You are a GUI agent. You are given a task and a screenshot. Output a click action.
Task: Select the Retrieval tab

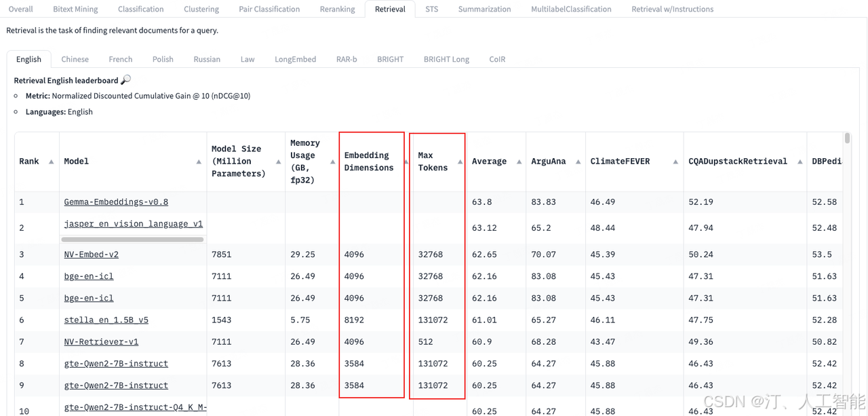[x=390, y=10]
